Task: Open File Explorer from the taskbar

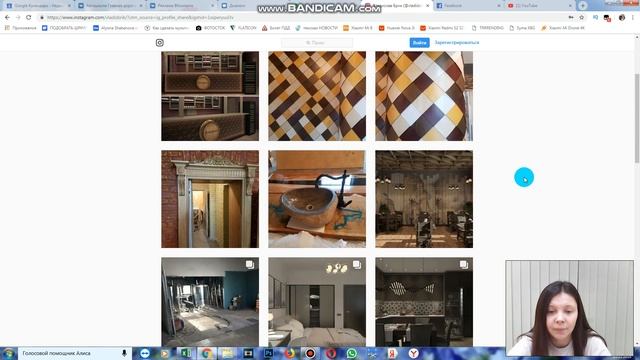Action: pos(227,353)
